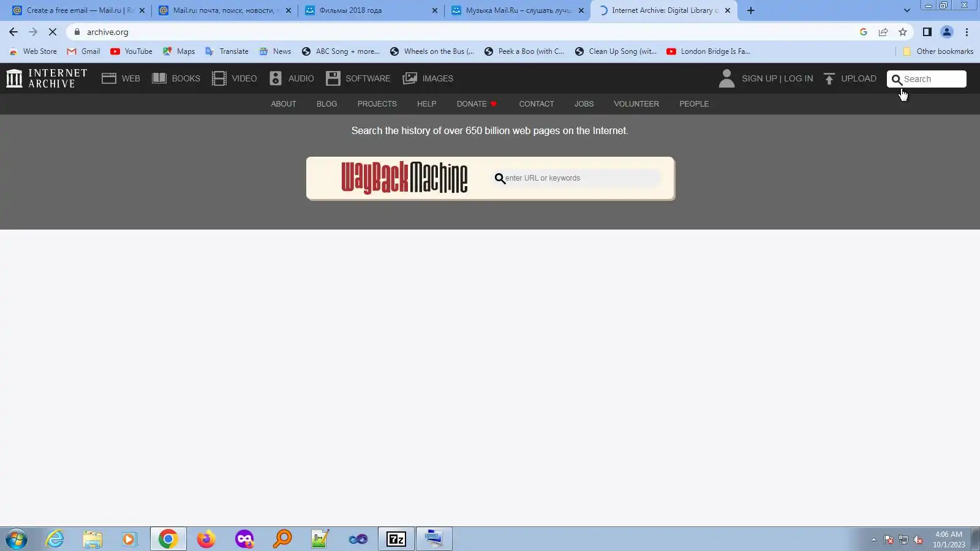The width and height of the screenshot is (980, 551).
Task: Open the Video section icon
Action: (x=219, y=78)
